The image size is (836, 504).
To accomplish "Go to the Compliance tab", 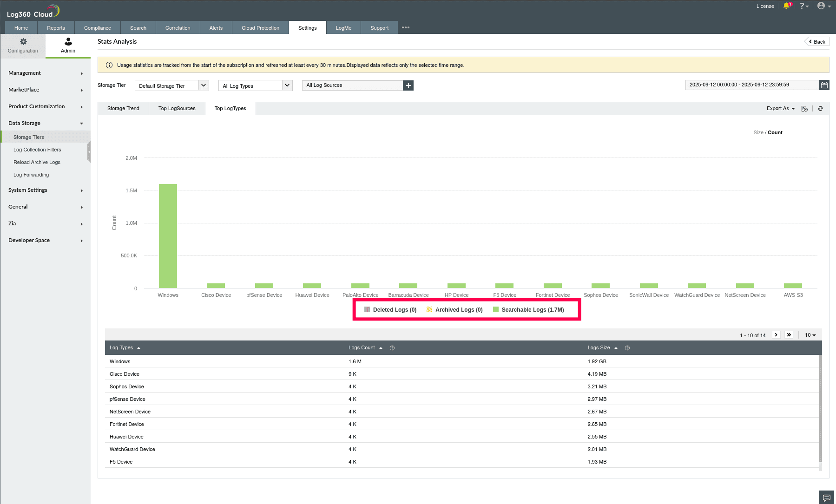I will (x=98, y=28).
